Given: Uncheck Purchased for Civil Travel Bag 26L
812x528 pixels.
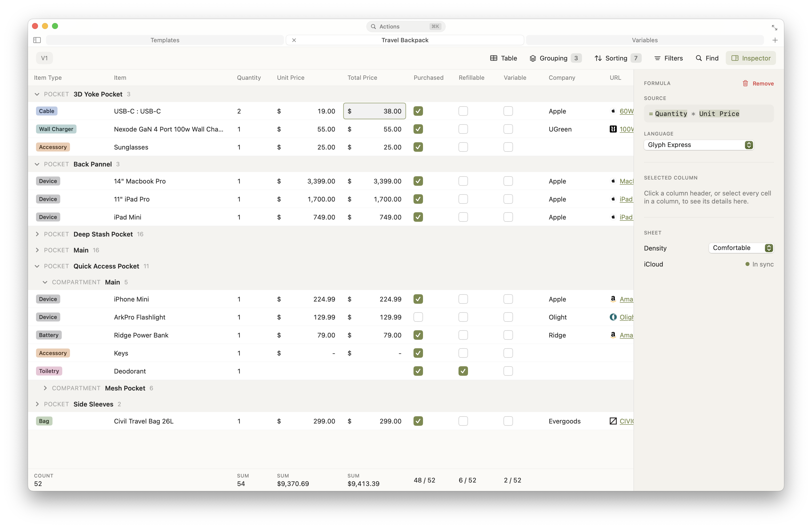Looking at the screenshot, I should 418,421.
